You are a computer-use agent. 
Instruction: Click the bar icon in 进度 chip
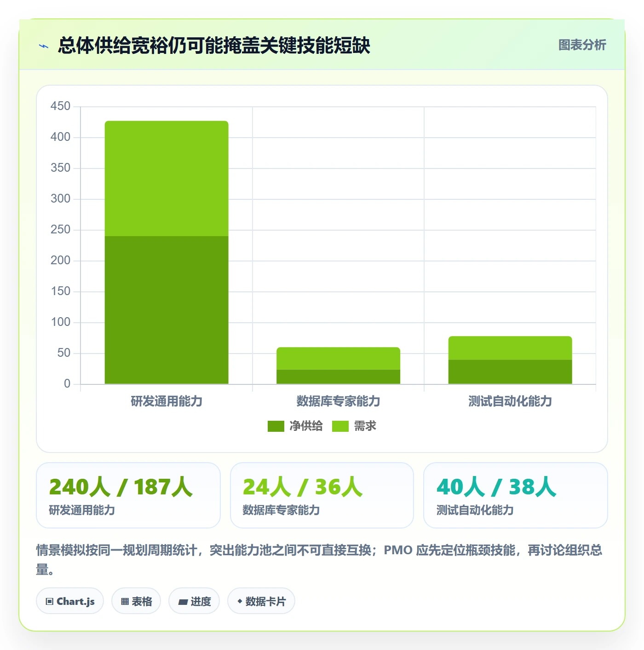tap(183, 602)
